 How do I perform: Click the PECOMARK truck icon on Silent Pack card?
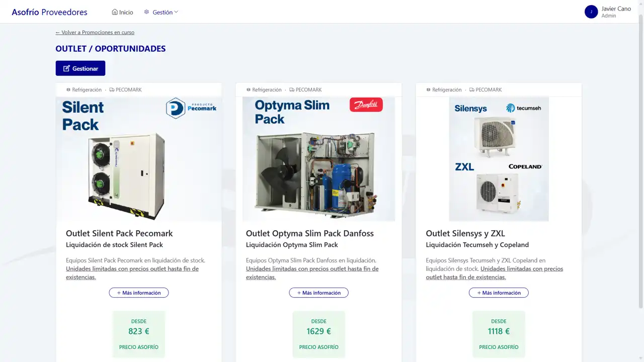112,89
